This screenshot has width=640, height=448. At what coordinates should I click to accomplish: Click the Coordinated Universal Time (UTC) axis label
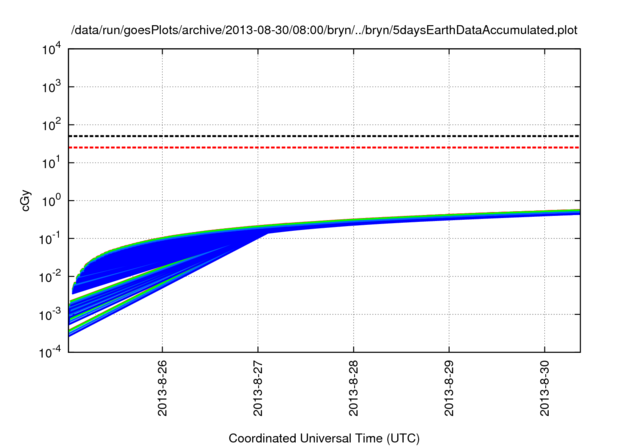coord(324,438)
